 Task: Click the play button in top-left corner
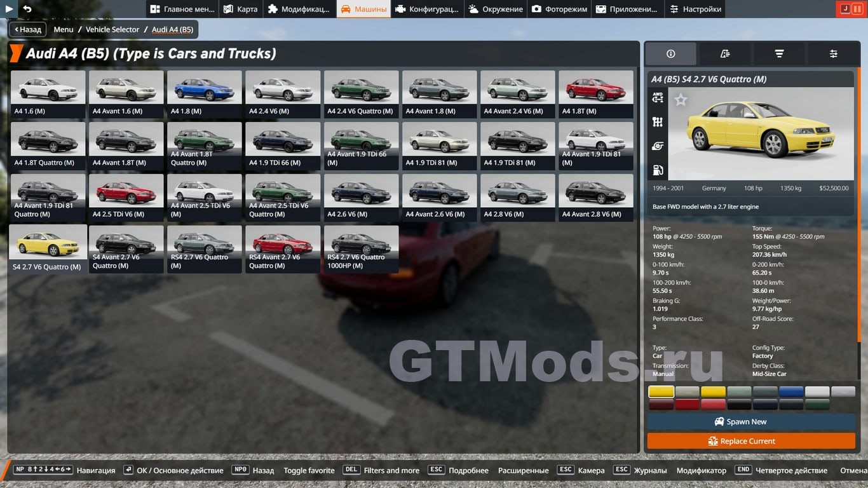point(10,9)
